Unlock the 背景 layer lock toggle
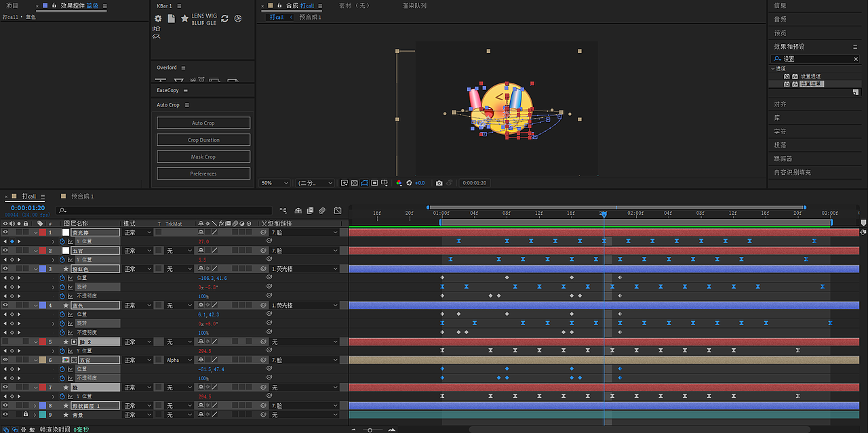Screen dimensions: 868x433 [x=26, y=414]
